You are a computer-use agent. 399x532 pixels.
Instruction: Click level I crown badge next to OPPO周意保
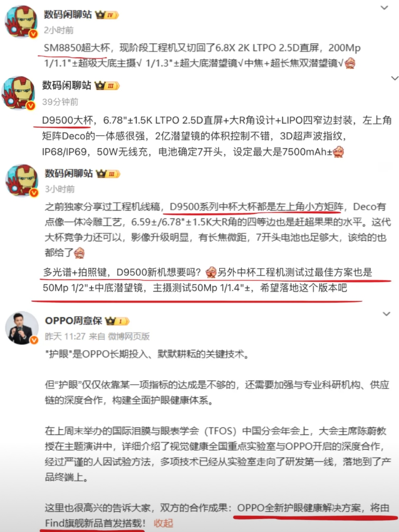117,321
